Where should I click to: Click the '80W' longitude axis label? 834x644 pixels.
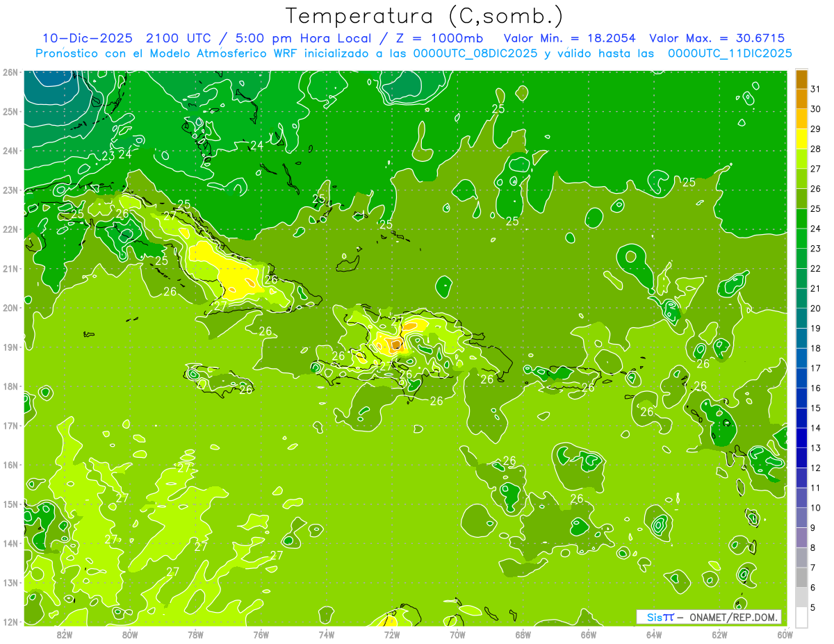coord(130,634)
